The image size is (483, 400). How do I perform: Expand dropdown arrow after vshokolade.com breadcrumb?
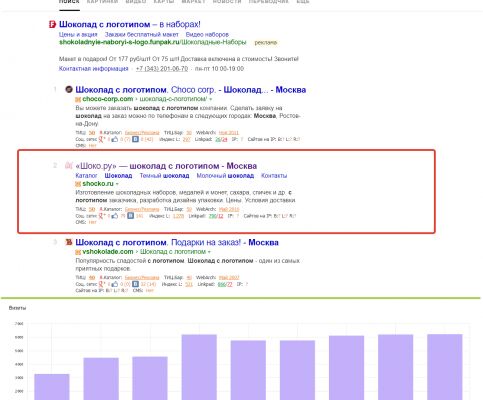click(209, 252)
